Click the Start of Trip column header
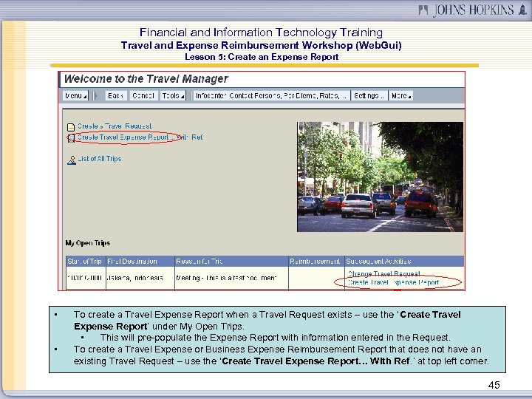The image size is (532, 399). [86, 262]
